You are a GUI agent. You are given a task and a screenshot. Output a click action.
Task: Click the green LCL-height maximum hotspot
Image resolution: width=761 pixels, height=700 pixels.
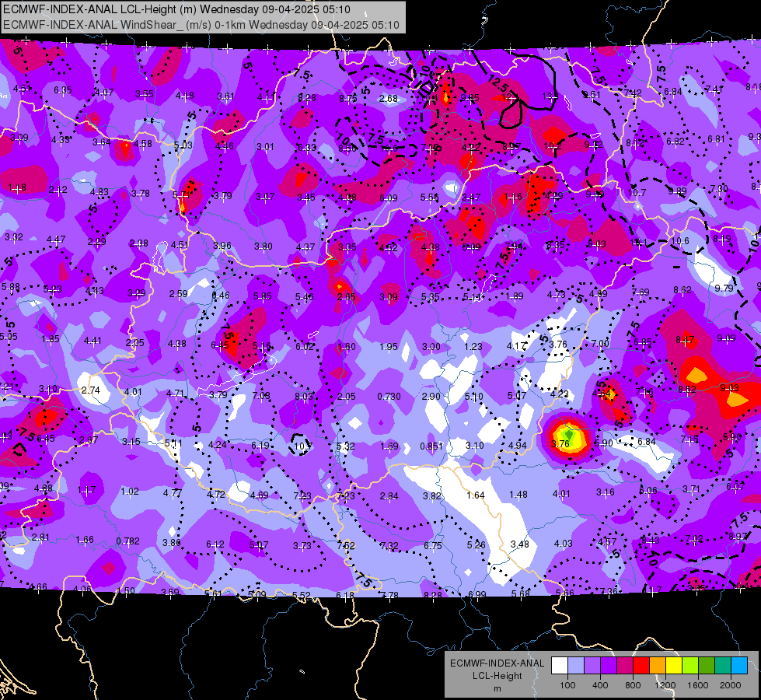(569, 434)
